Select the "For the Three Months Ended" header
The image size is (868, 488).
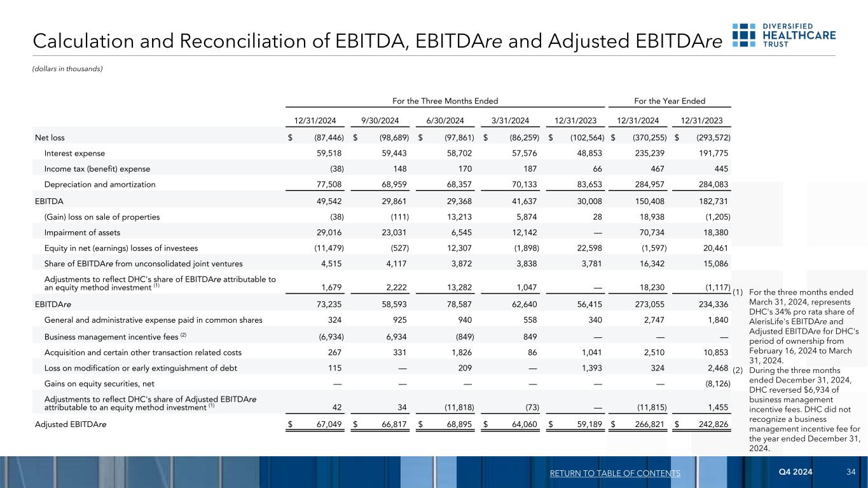pos(444,101)
